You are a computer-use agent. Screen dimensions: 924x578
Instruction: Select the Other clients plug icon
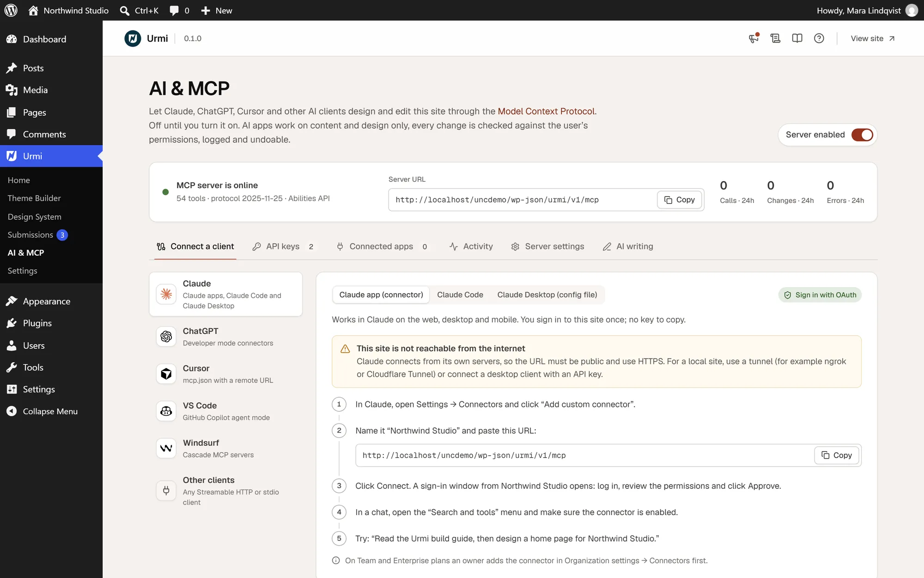click(x=166, y=491)
